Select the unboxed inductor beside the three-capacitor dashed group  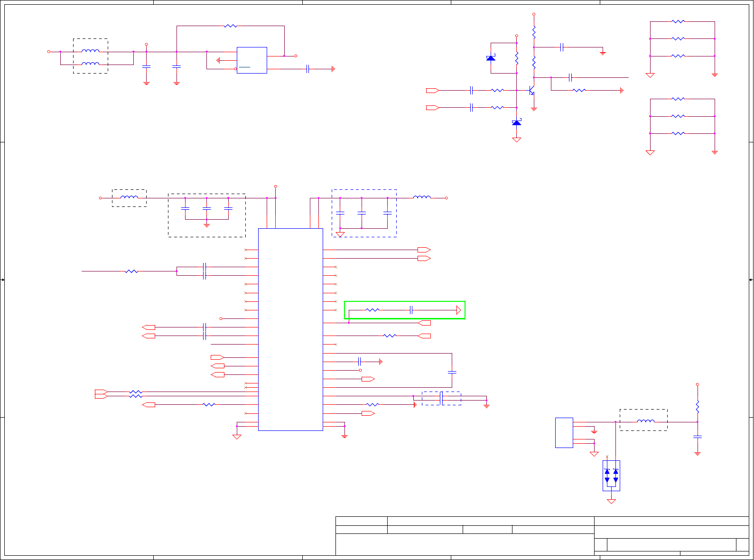click(422, 197)
